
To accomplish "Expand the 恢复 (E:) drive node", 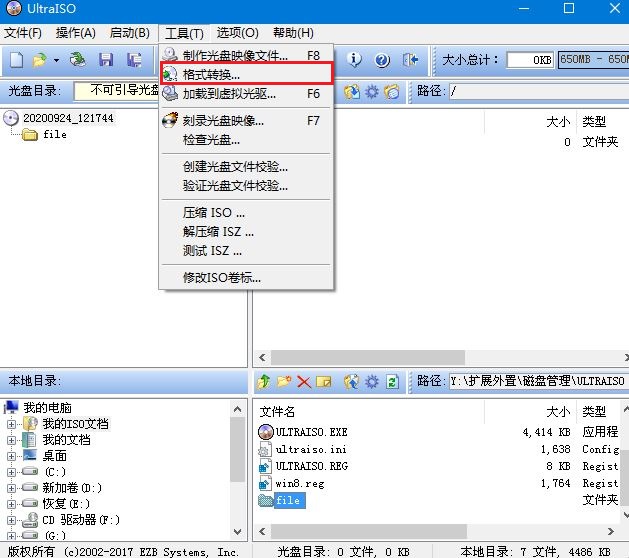I will point(11,504).
